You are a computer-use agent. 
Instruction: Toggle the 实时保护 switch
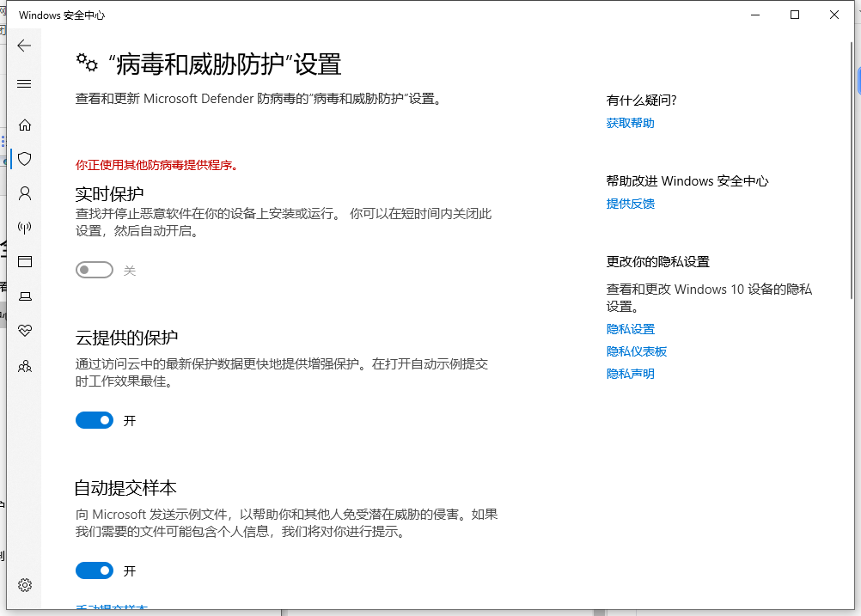point(95,271)
